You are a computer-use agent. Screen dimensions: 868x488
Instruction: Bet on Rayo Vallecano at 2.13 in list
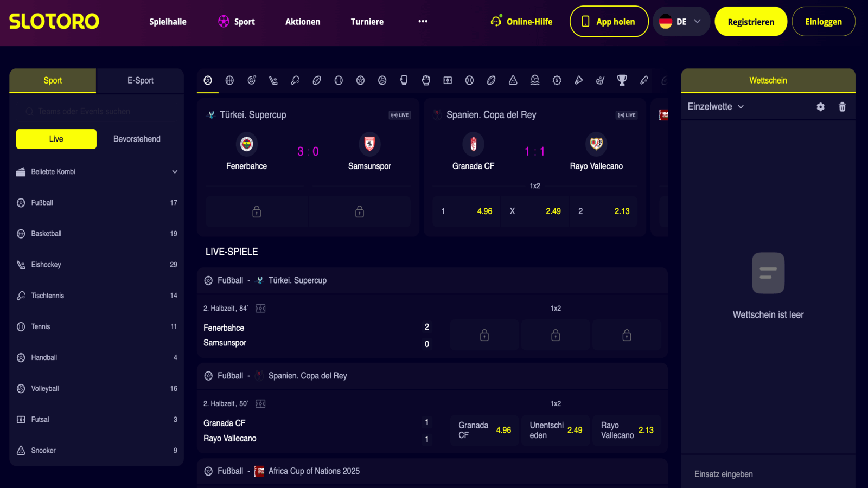(627, 431)
